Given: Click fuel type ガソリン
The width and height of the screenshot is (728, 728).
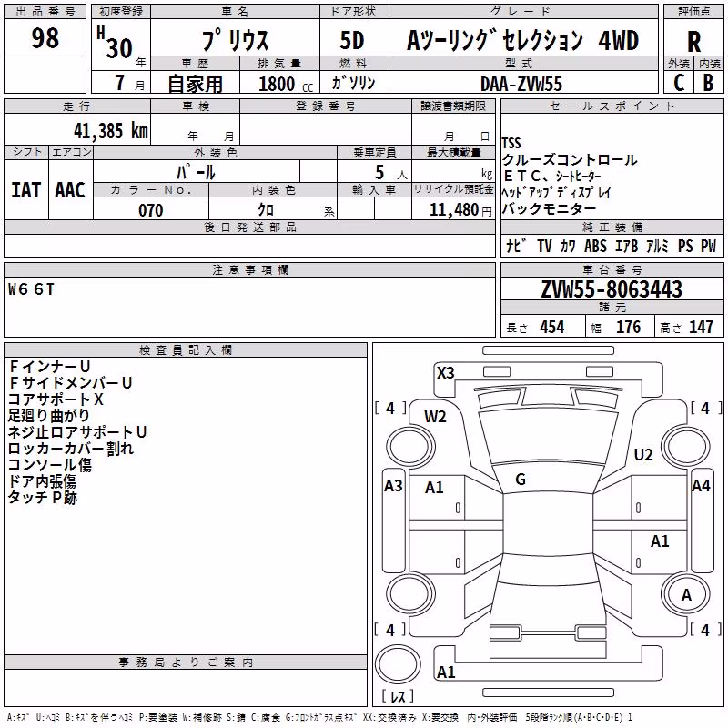Looking at the screenshot, I should pos(353,83).
